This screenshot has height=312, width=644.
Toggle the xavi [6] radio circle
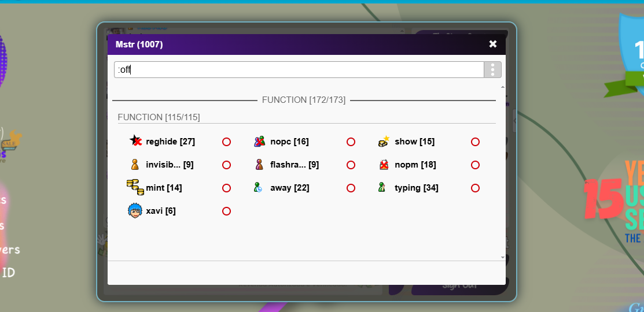pos(226,211)
